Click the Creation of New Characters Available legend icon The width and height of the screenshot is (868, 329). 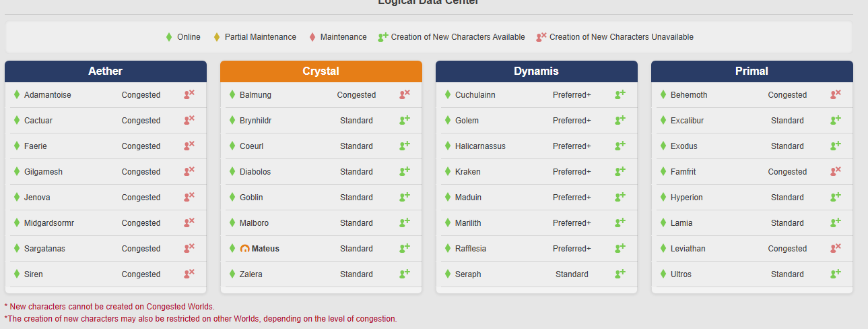point(383,36)
